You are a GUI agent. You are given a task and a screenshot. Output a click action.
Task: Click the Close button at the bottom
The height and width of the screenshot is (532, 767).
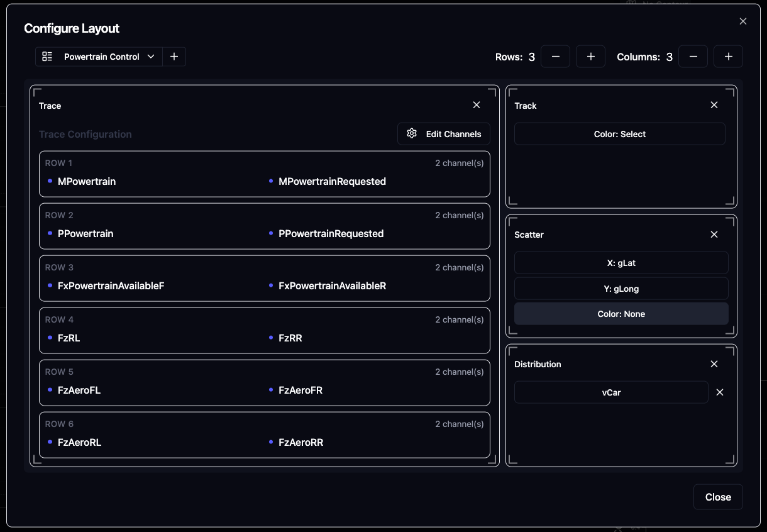tap(718, 497)
